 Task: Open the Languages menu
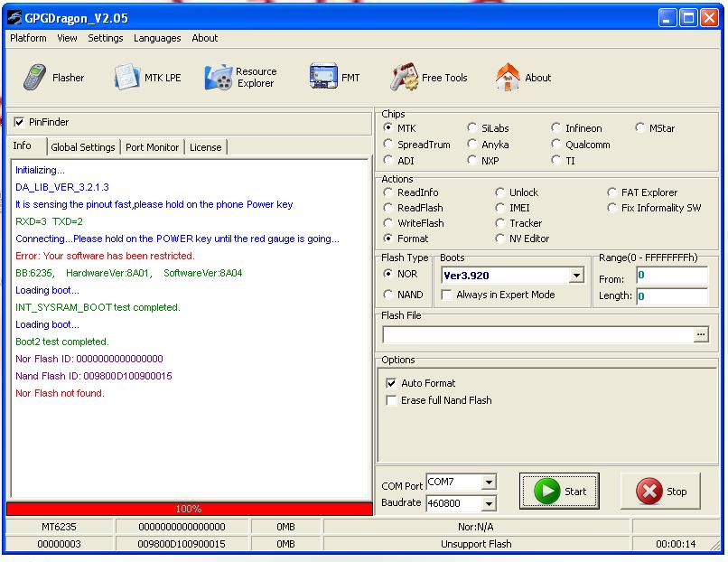(157, 38)
